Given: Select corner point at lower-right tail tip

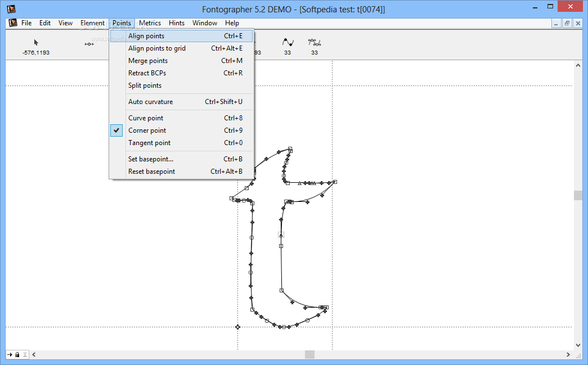Looking at the screenshot, I should click(326, 307).
